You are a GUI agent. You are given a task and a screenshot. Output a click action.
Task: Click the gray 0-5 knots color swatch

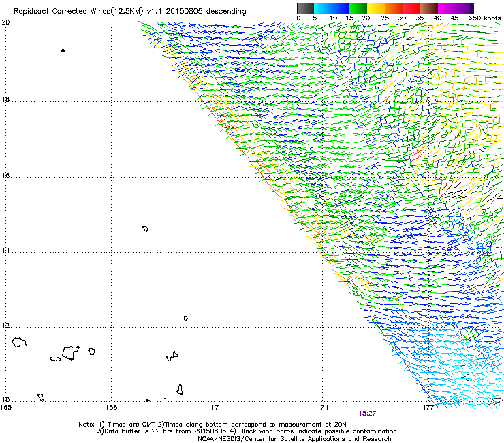pyautogui.click(x=305, y=8)
